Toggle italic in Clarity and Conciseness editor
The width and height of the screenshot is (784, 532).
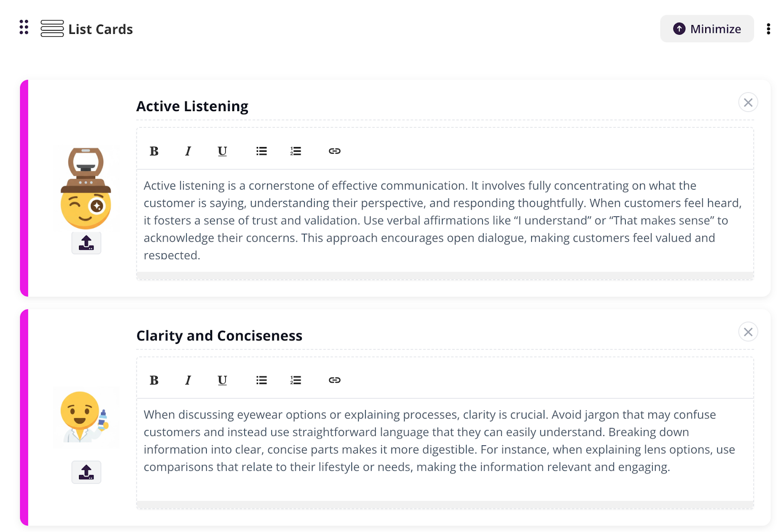point(188,380)
